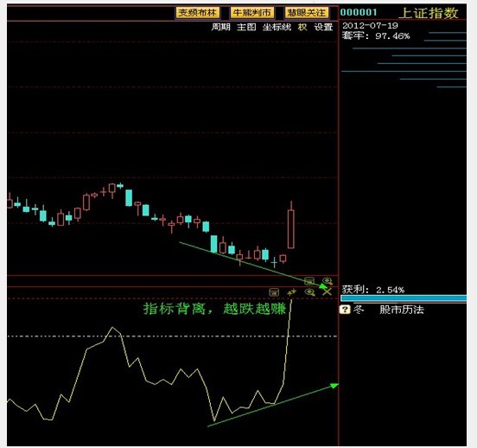Click the magnifier icon in the indicator panel toolbar
The image size is (477, 448).
tap(309, 292)
